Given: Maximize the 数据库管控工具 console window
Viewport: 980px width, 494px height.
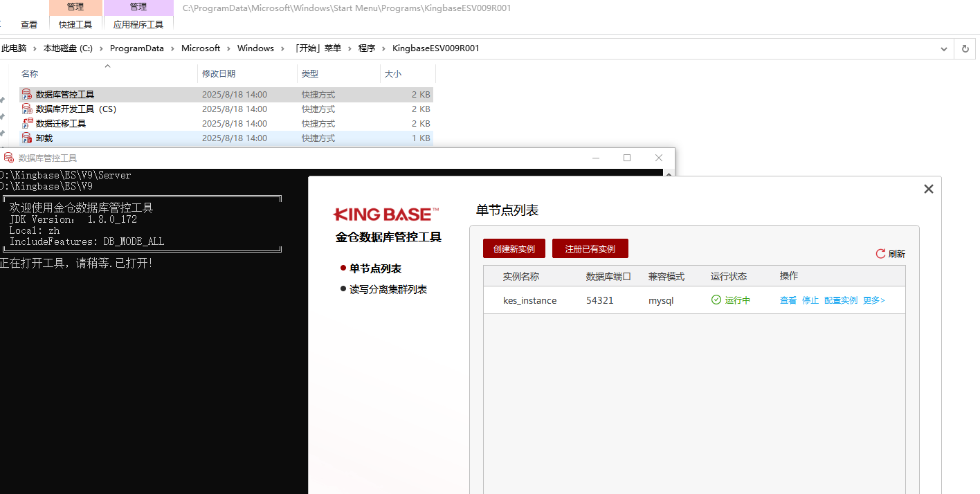Looking at the screenshot, I should 627,158.
